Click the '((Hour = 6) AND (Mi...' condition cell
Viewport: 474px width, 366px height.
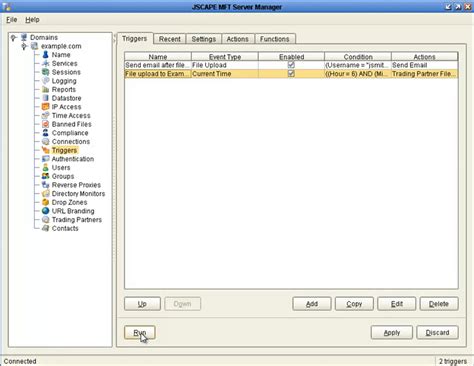(358, 74)
